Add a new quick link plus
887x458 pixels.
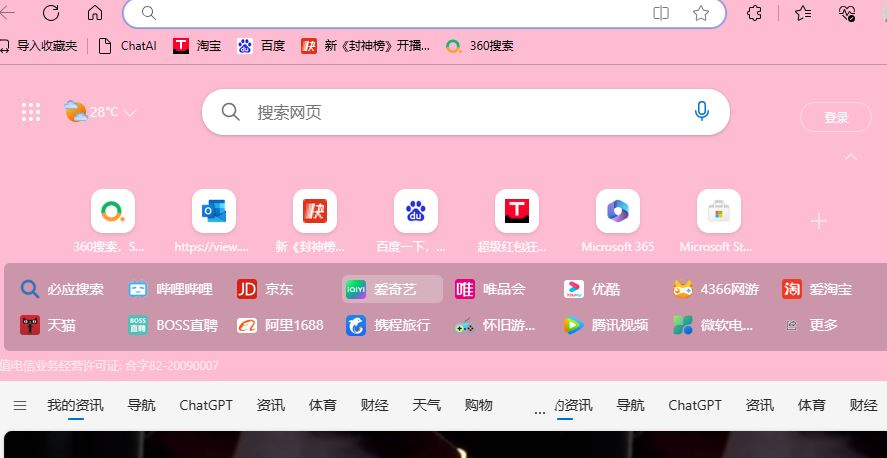pos(819,221)
